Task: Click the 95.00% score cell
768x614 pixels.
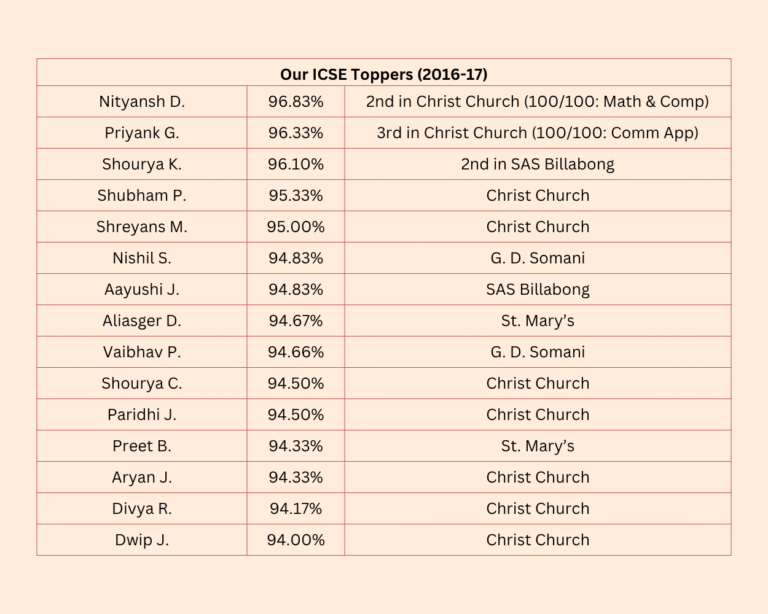Action: click(x=295, y=227)
